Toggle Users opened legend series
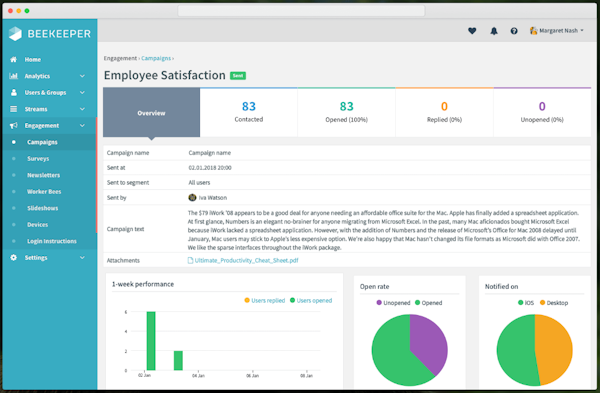This screenshot has height=393, width=600. (311, 300)
